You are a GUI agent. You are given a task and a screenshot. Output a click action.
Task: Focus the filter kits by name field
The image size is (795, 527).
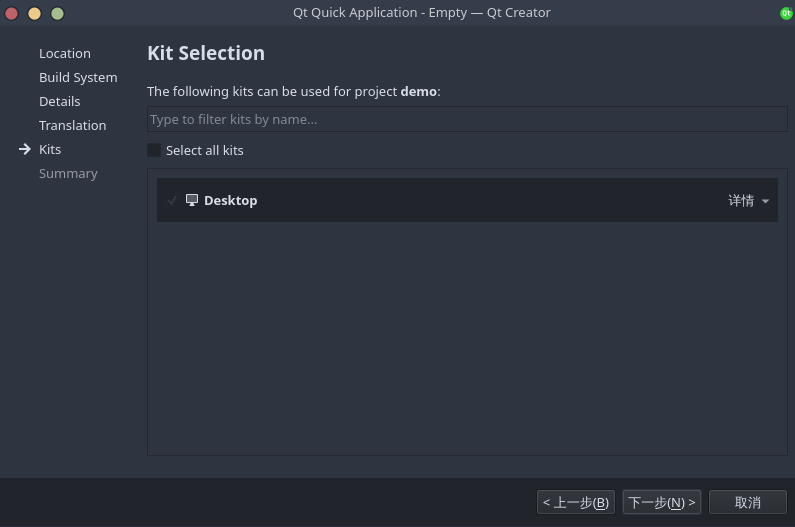point(467,119)
